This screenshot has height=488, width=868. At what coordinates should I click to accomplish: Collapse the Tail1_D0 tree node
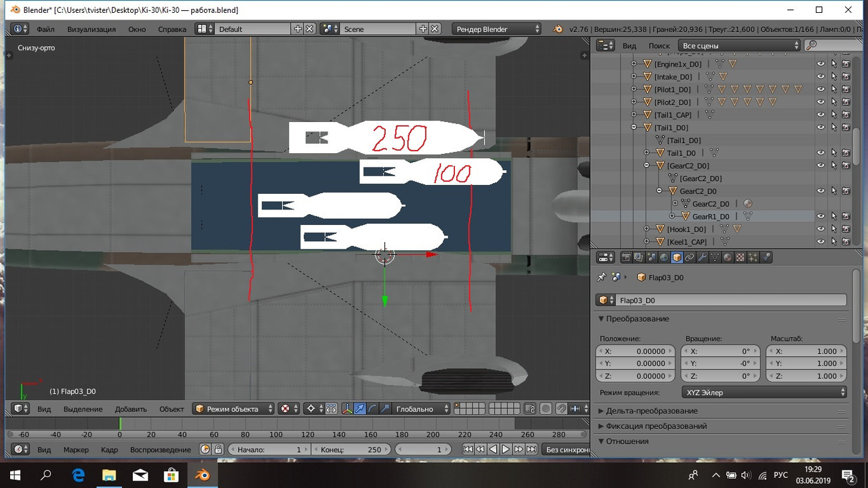(x=634, y=127)
